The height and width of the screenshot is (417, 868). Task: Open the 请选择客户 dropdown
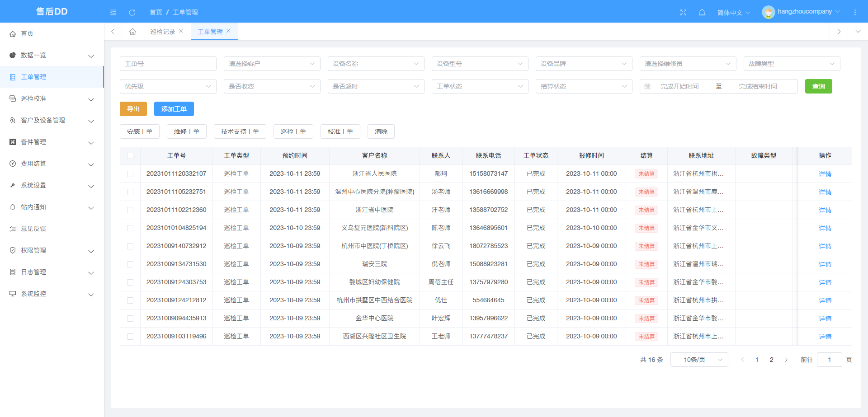pos(272,63)
